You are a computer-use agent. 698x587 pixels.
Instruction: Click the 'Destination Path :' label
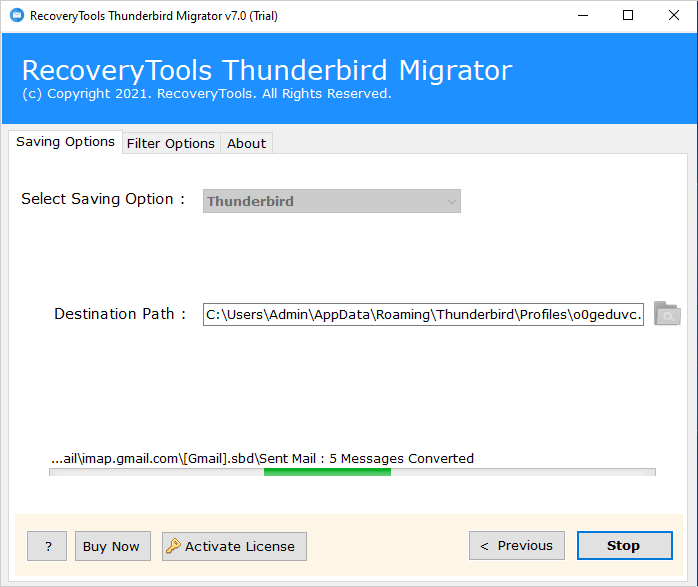pos(120,314)
